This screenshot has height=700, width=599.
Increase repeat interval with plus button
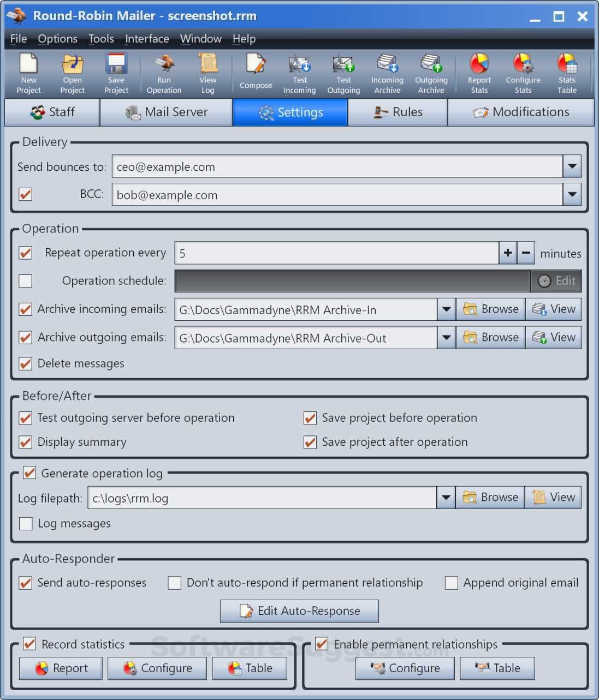click(508, 253)
